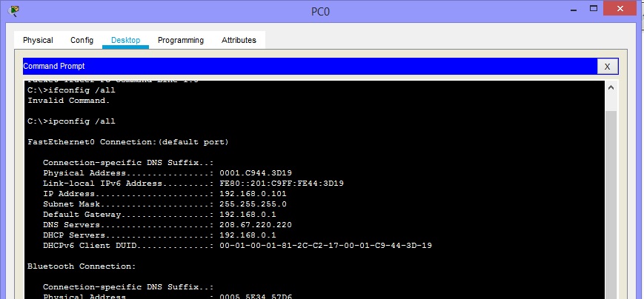The width and height of the screenshot is (644, 299).
Task: Click the Packet Tracer icon in title bar
Action: (13, 11)
